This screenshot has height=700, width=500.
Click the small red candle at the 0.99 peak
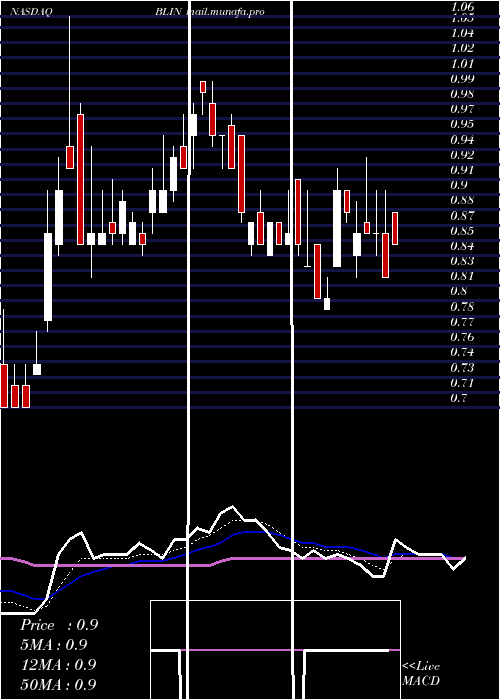coord(203,87)
